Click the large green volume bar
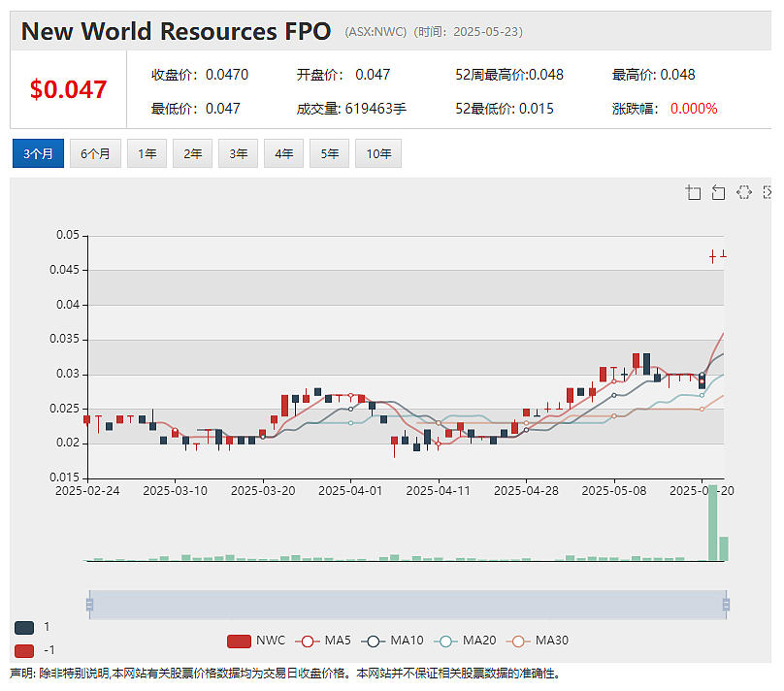The width and height of the screenshot is (784, 691). [x=712, y=522]
